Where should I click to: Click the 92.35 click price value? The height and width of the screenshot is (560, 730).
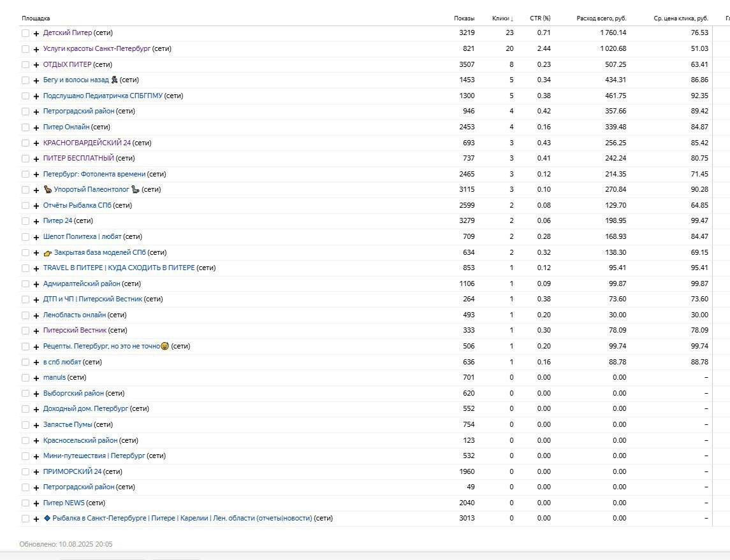point(699,96)
